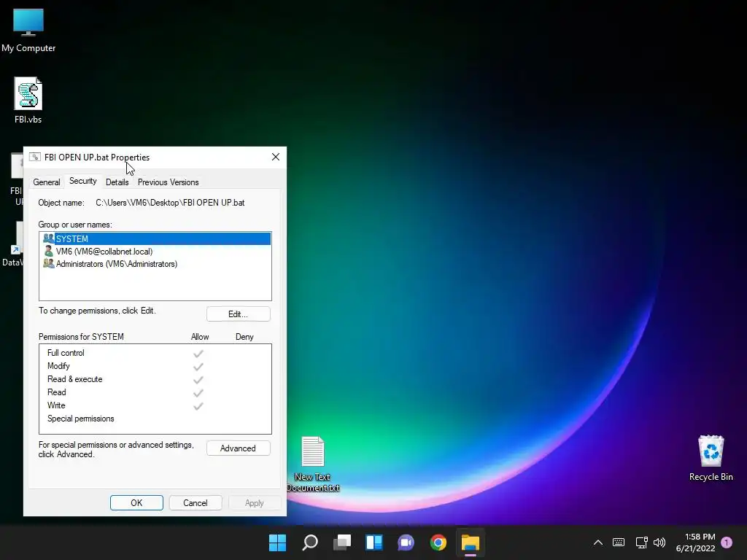Click the disabled Apply button

coord(255,503)
